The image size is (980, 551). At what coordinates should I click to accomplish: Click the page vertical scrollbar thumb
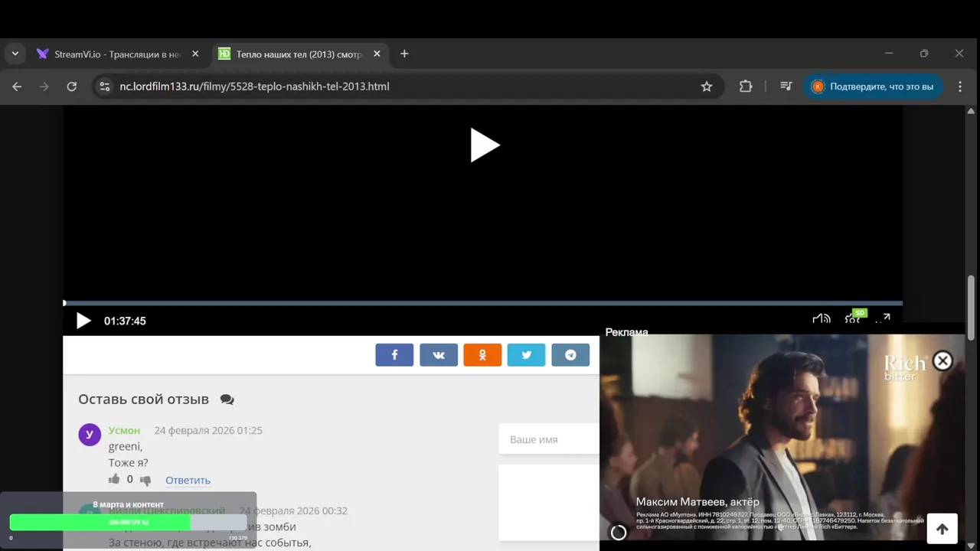click(971, 308)
